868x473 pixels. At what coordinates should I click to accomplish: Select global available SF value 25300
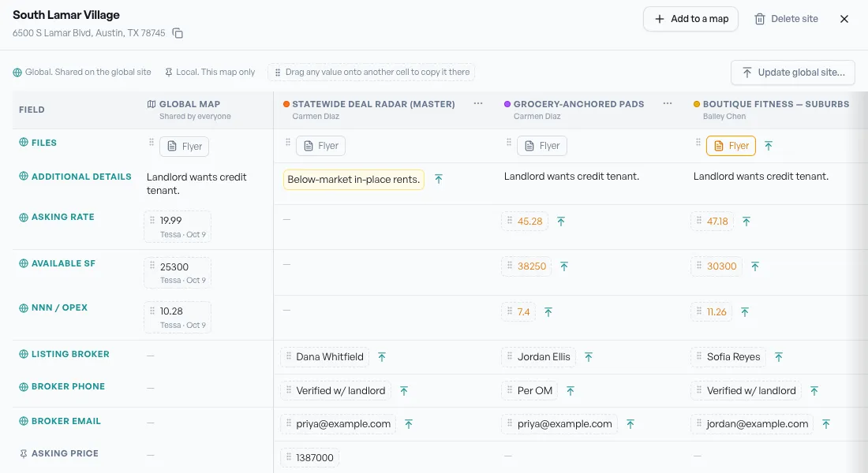(178, 272)
